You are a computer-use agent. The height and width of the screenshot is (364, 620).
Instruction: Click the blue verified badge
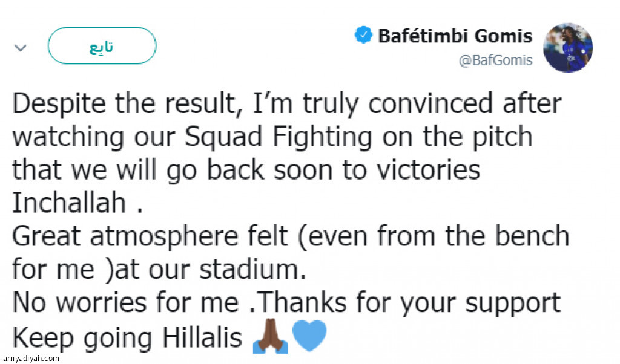click(363, 36)
